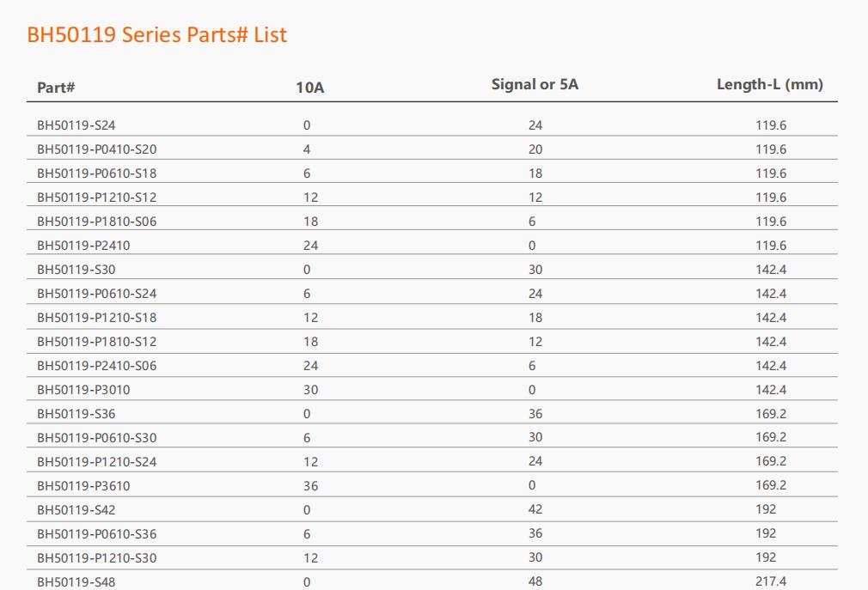
Task: Select part number BH50119-P3010
Action: 83,390
